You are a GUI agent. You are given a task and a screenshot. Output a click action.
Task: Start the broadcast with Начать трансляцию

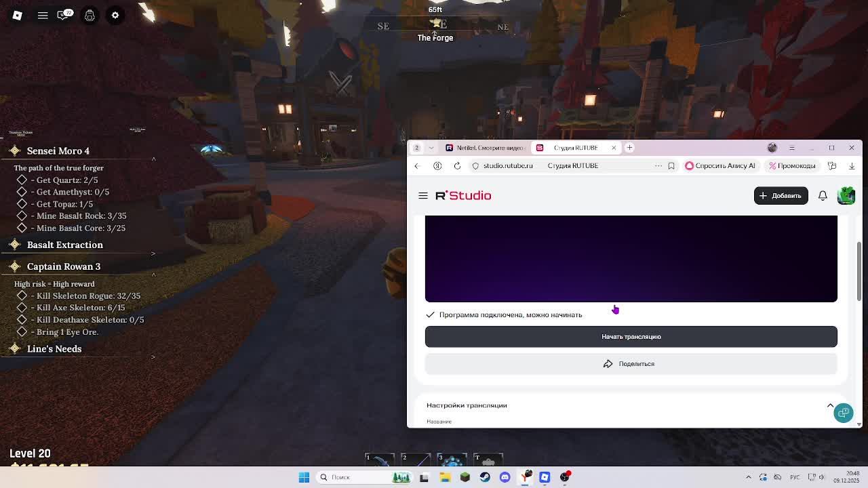pyautogui.click(x=631, y=337)
